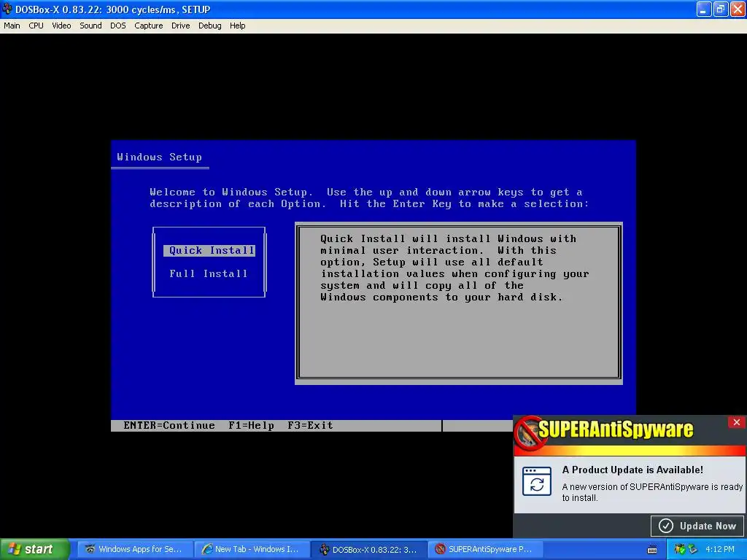
Task: Open the Windows Start menu
Action: pyautogui.click(x=35, y=549)
